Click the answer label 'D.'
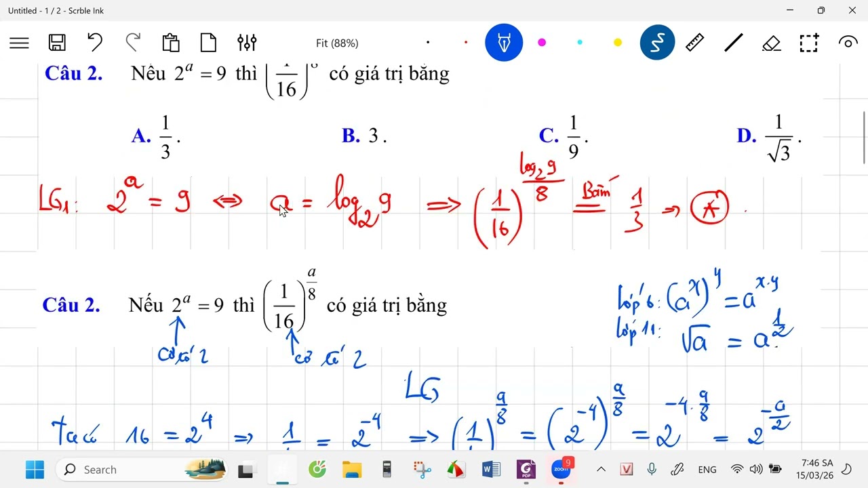 [x=747, y=136]
